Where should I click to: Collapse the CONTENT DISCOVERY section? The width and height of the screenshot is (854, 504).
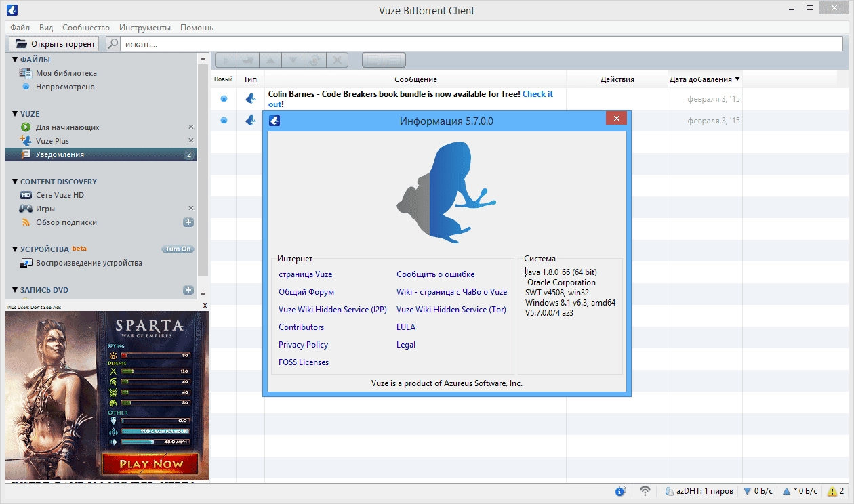click(15, 182)
